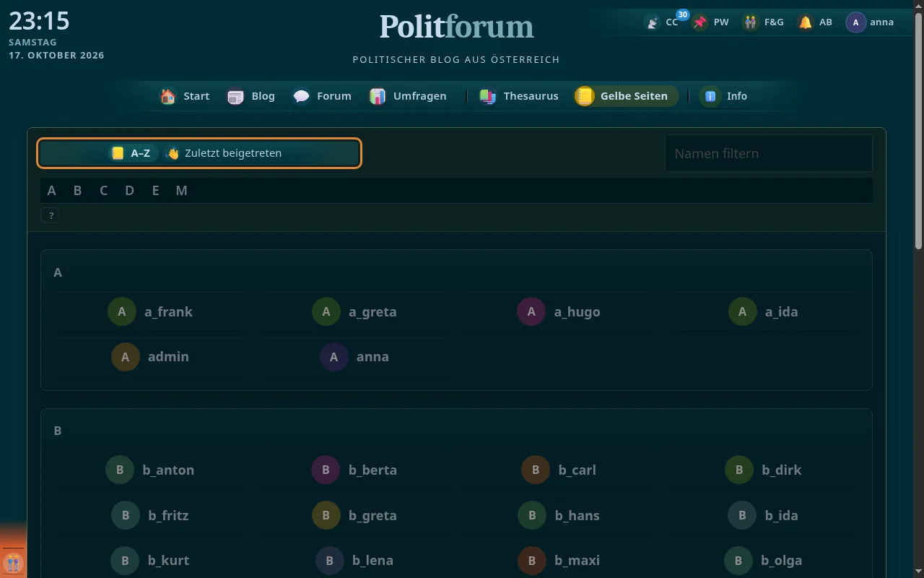Viewport: 924px width, 578px height.
Task: Open profile of b_berta
Action: [354, 470]
